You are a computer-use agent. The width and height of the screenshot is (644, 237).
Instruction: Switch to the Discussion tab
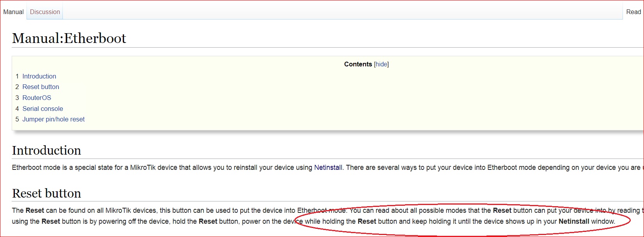click(45, 12)
